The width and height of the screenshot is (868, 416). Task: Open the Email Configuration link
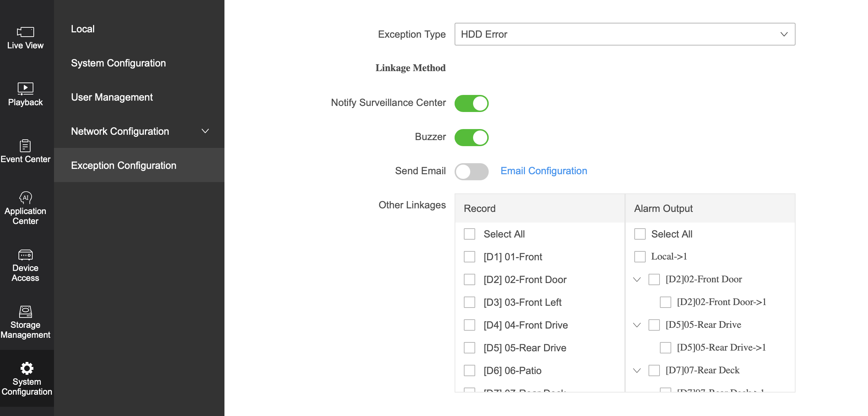(x=543, y=171)
